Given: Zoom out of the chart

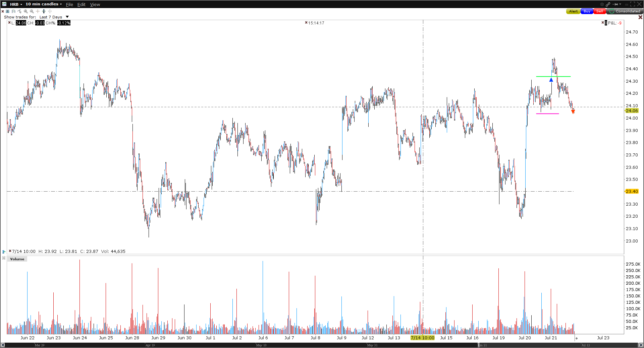Looking at the screenshot, I should point(32,11).
